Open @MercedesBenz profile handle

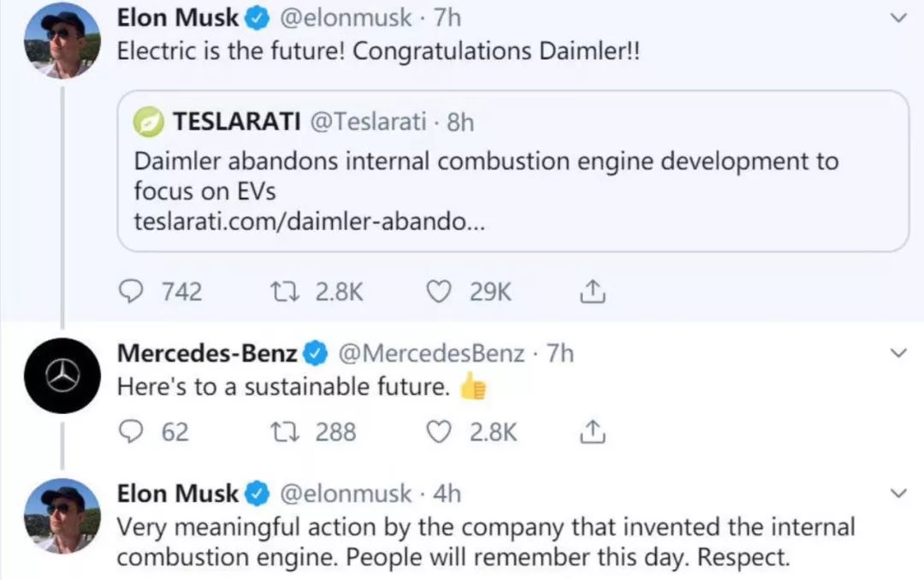(432, 352)
